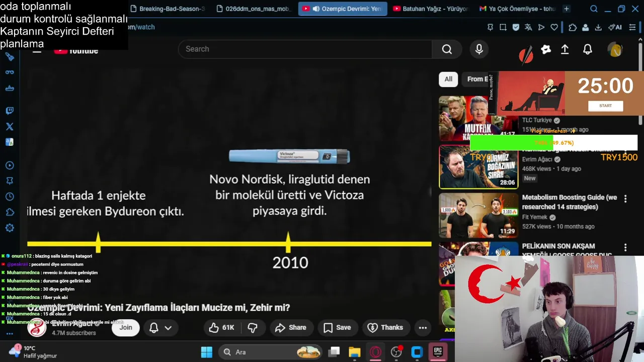
Task: Open Metabolism Boosting Guide video title
Action: (x=569, y=202)
